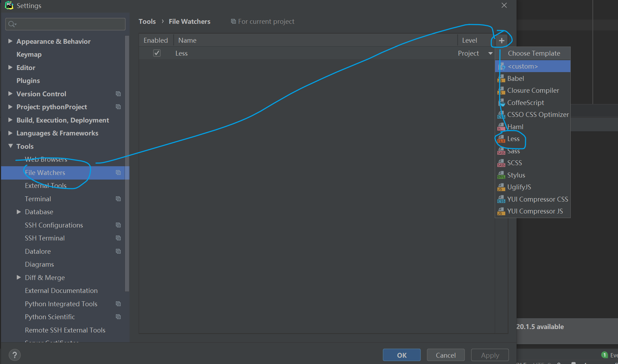Click project-level icon beside SSH Terminal
The height and width of the screenshot is (364, 618).
(x=118, y=238)
